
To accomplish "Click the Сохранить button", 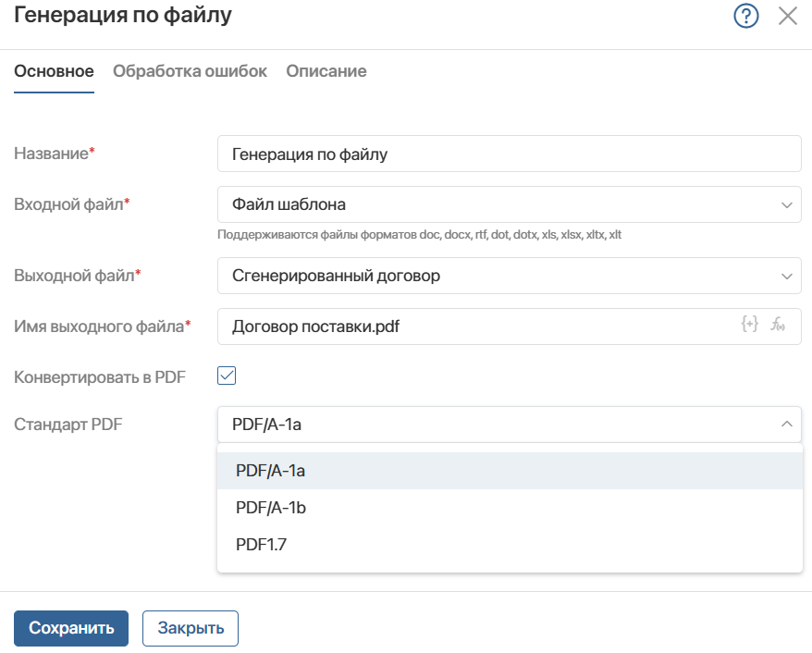I will [71, 628].
